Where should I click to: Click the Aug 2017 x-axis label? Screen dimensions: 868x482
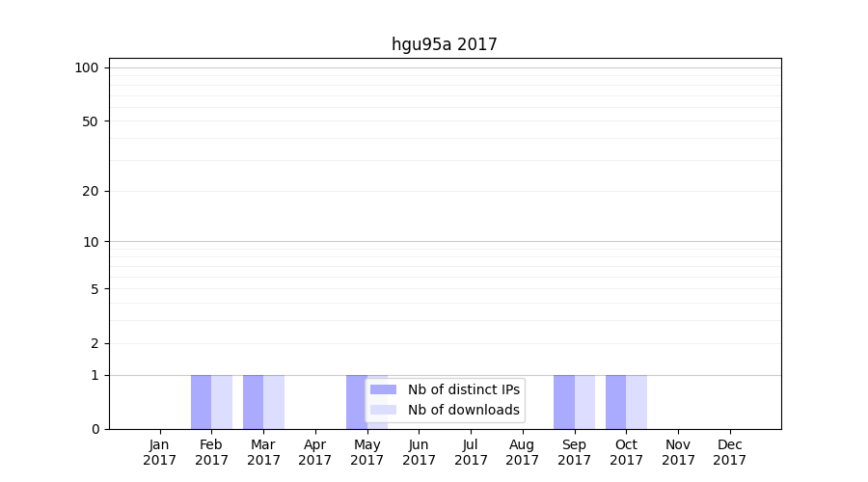(x=523, y=452)
